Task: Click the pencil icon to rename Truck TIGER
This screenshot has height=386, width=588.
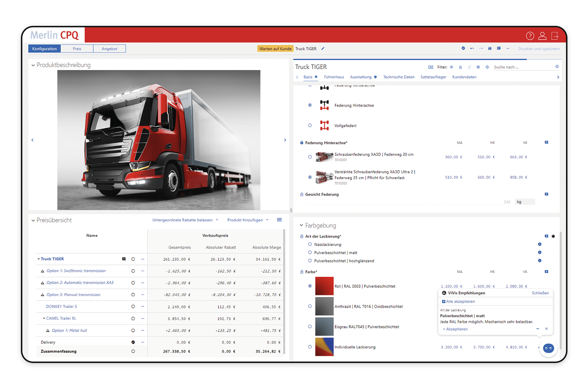Action: [x=323, y=49]
